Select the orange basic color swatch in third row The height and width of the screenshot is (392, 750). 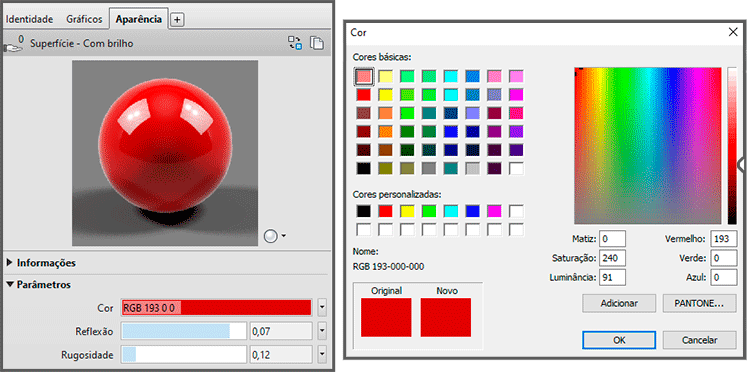pyautogui.click(x=386, y=113)
